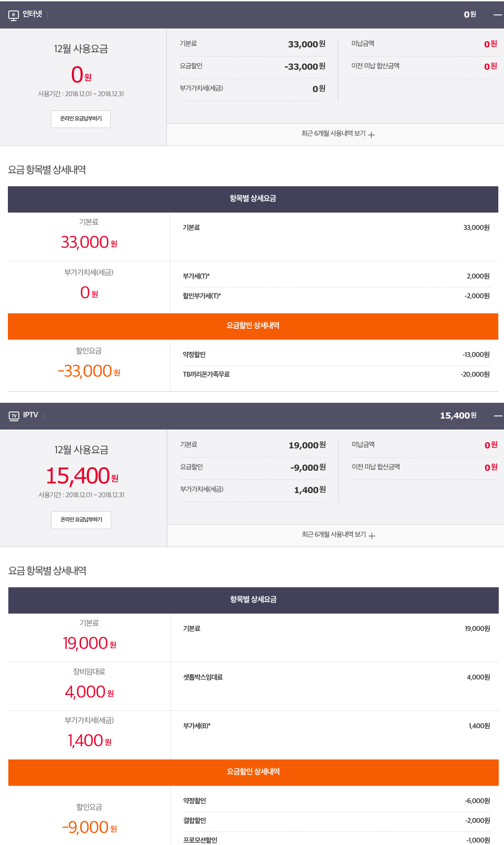Click the plus icon in the IPTV usage-history bar
Viewport: 504px width, 845px height.
point(372,536)
